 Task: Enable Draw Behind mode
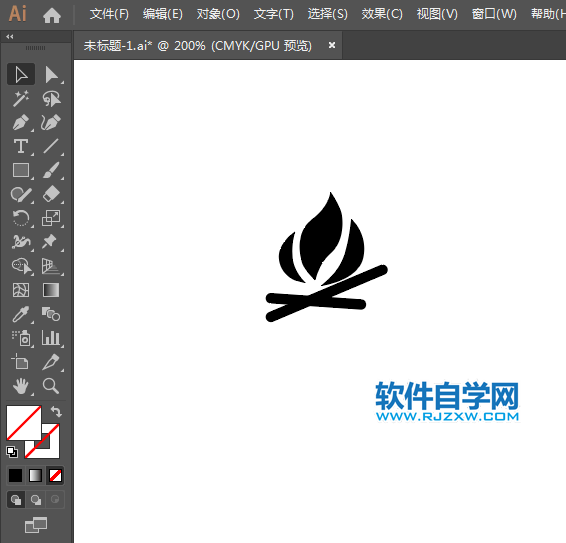(35, 500)
